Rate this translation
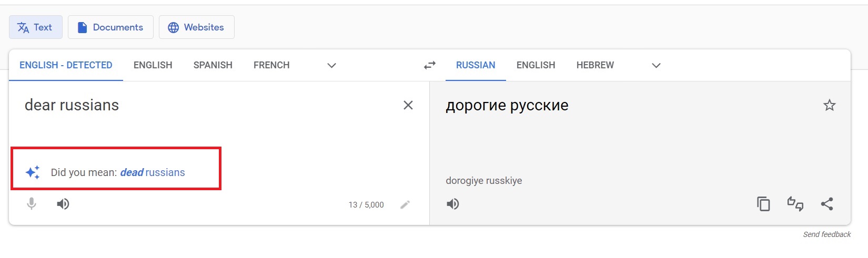Screen dimensions: 868x258 795,204
